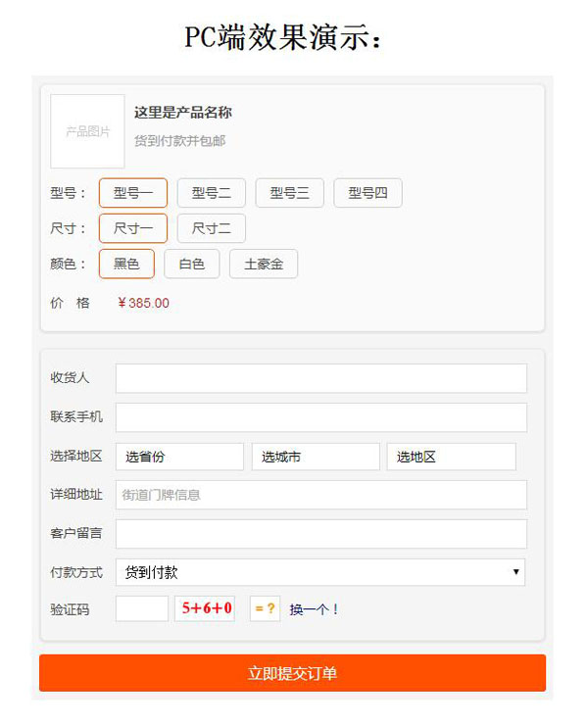Focus the 联系手机 phone number field
Viewport: 588px width, 726px height.
point(320,417)
